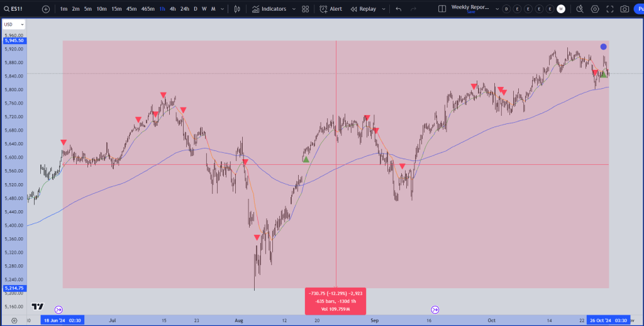Open the Indicators panel
644x326 pixels.
[x=269, y=9]
